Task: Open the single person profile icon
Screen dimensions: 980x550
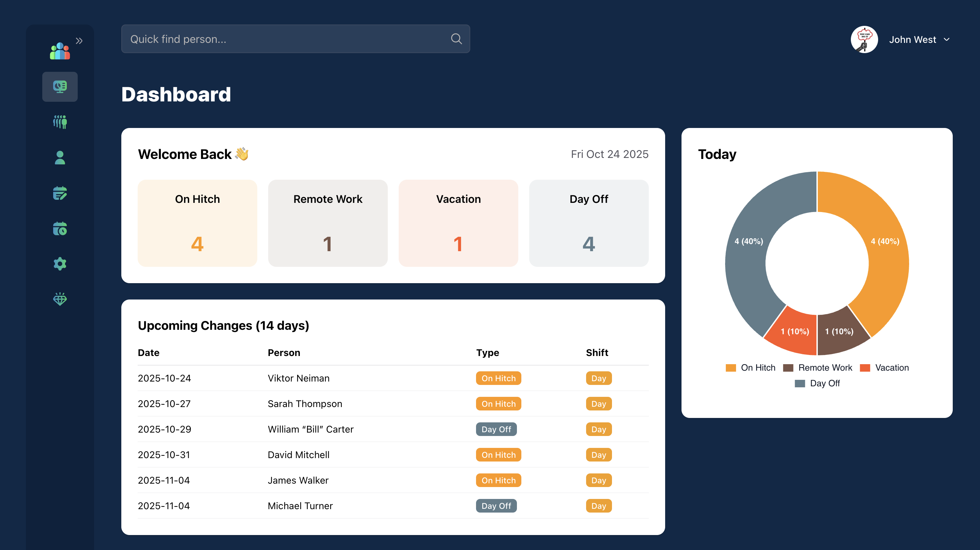Action: [x=60, y=157]
